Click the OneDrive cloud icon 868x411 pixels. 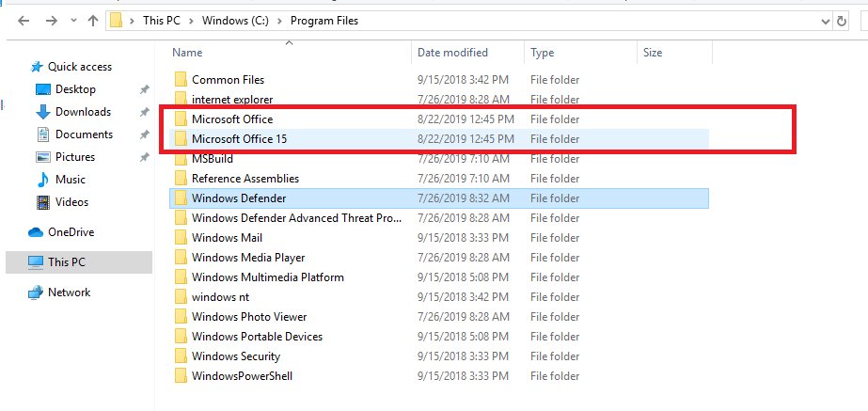[36, 232]
